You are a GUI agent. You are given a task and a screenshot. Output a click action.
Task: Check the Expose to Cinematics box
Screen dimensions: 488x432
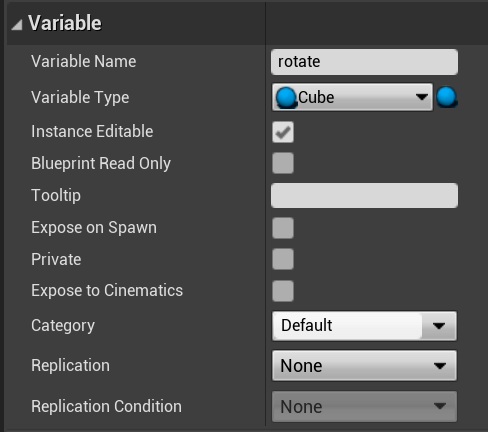coord(283,291)
